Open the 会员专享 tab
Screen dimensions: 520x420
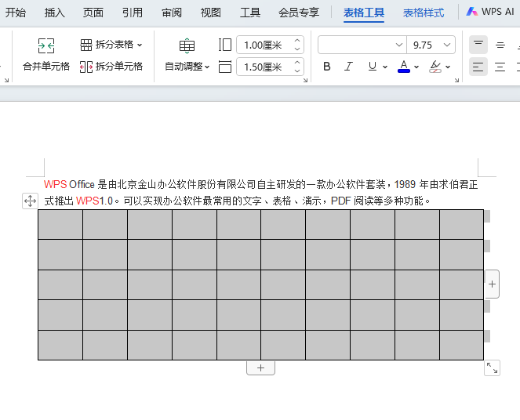click(299, 13)
